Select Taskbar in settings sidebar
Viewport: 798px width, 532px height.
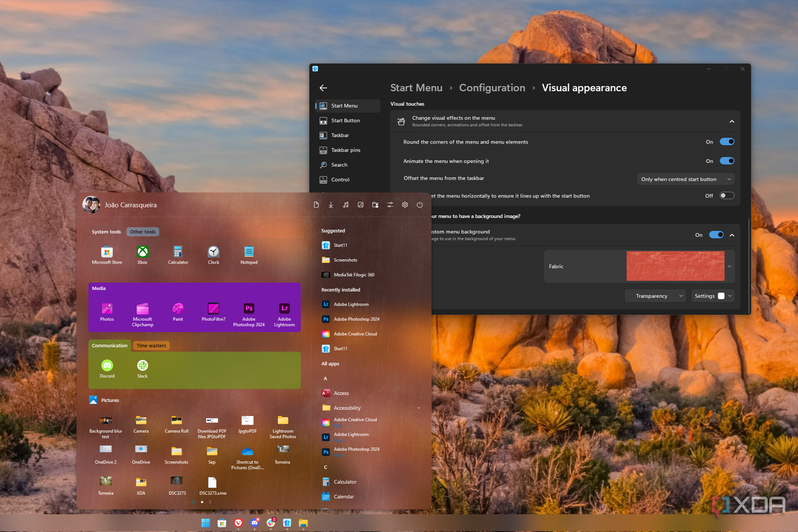click(x=348, y=135)
